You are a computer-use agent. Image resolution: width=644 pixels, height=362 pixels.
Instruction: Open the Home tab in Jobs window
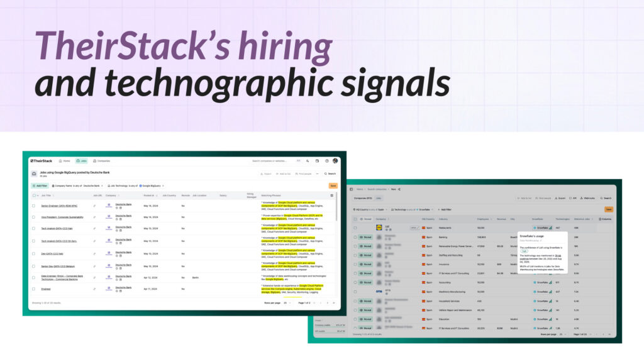[65, 161]
